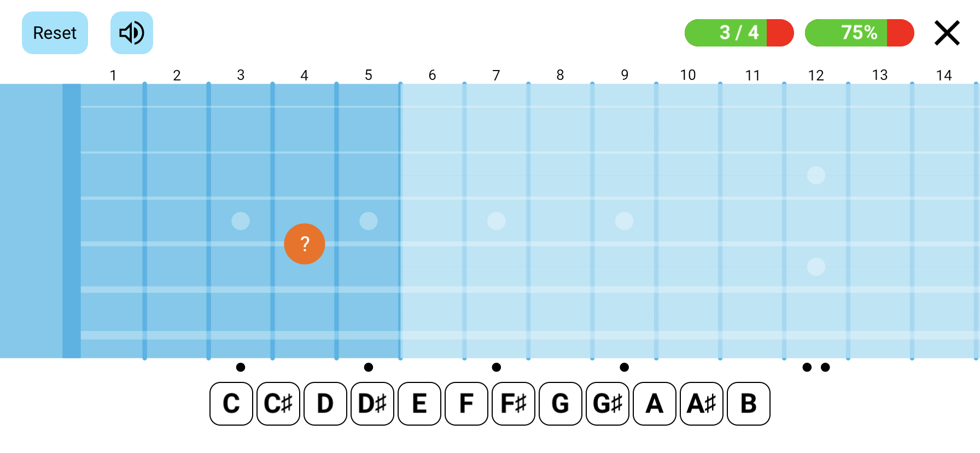This screenshot has height=453, width=980.
Task: Select the A♯ note answer
Action: [702, 404]
